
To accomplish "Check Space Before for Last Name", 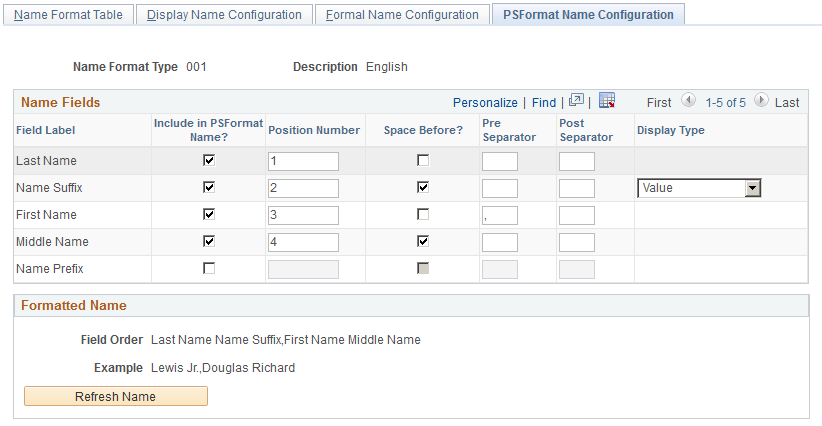I will click(423, 160).
